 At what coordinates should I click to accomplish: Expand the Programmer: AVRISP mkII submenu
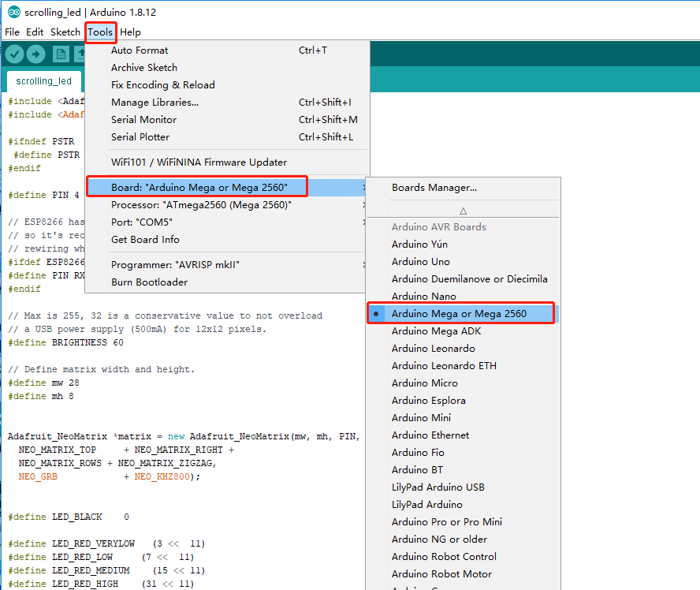227,265
